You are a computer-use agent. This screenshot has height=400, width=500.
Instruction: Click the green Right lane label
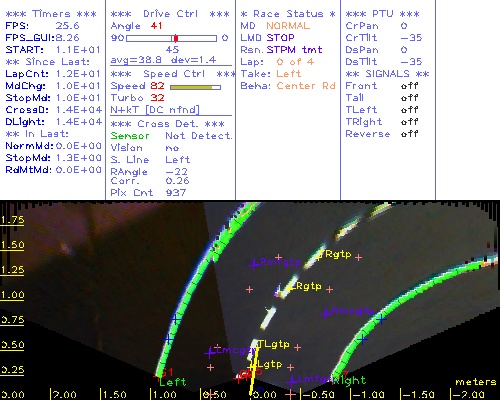(350, 380)
